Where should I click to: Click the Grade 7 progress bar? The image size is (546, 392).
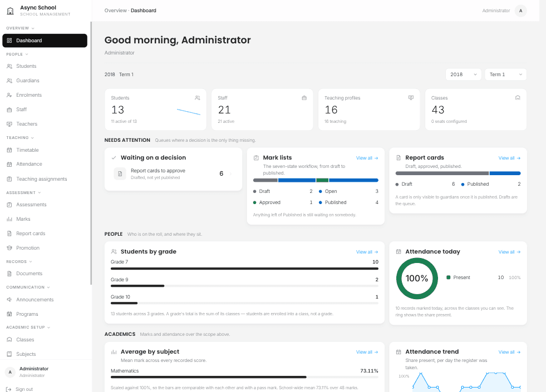coord(244,269)
